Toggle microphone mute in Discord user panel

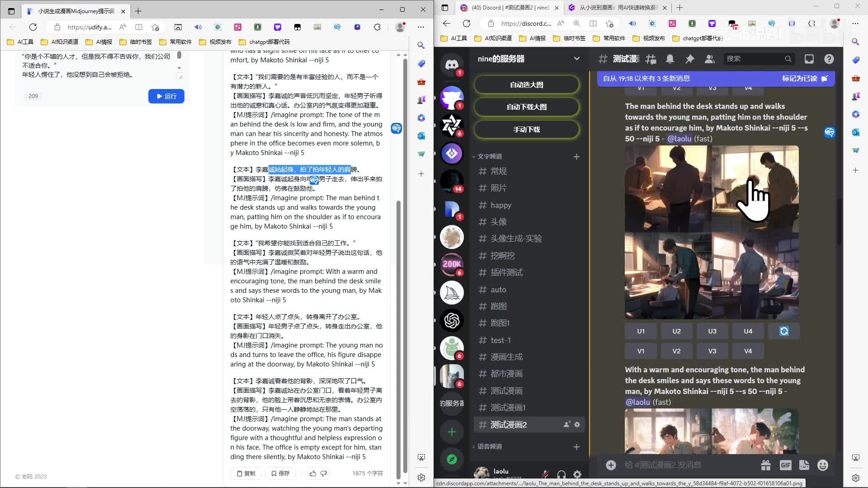click(x=545, y=474)
